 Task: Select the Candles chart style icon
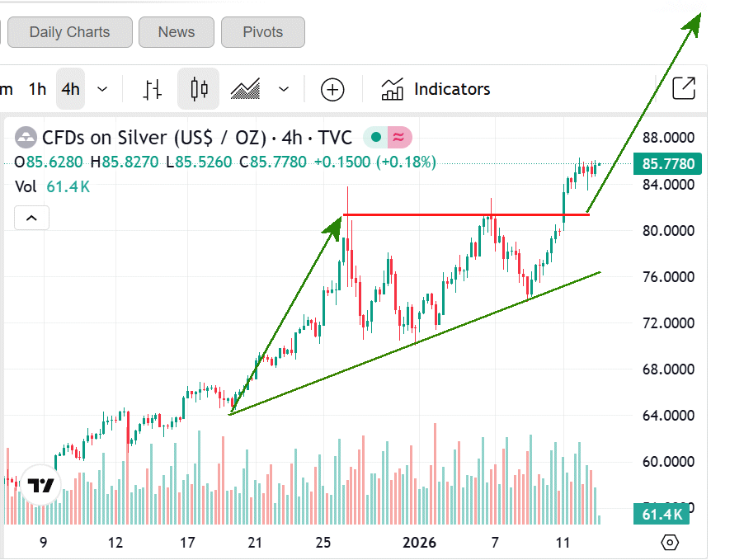tap(198, 89)
